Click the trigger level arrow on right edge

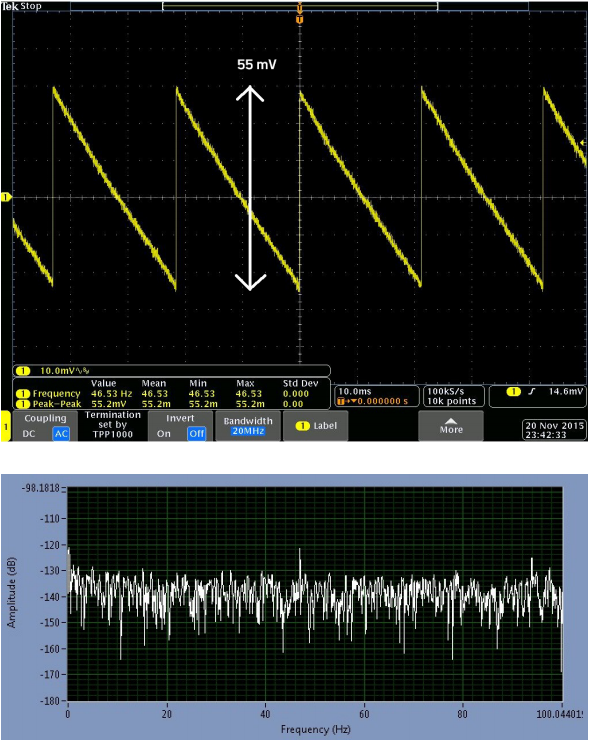(583, 143)
